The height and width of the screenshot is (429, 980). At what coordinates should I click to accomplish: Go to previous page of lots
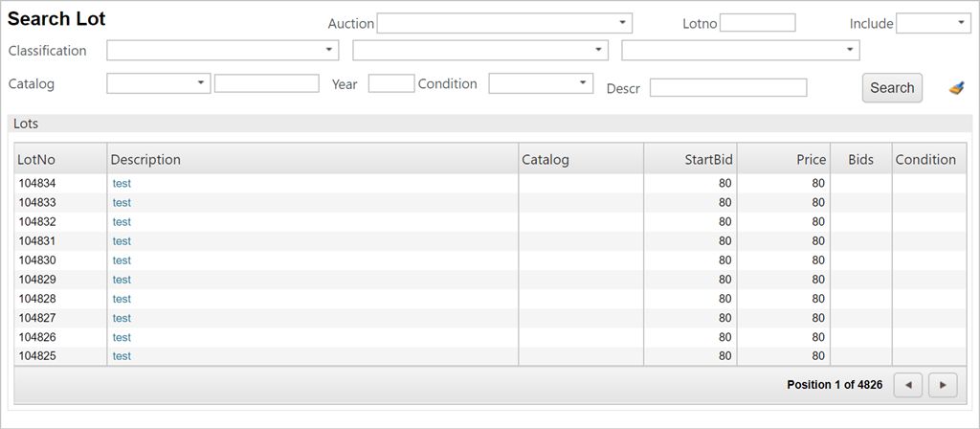coord(908,385)
